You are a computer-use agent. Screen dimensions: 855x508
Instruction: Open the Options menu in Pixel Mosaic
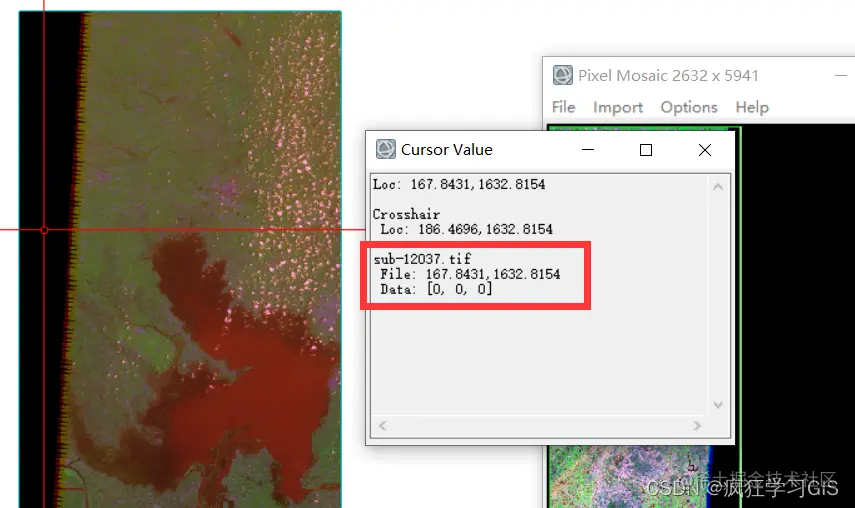(x=689, y=107)
